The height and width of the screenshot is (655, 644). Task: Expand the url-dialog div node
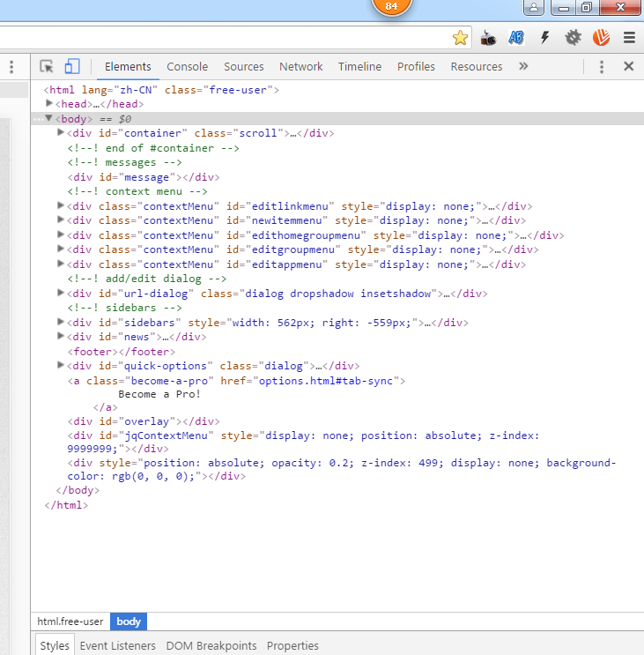pos(61,294)
